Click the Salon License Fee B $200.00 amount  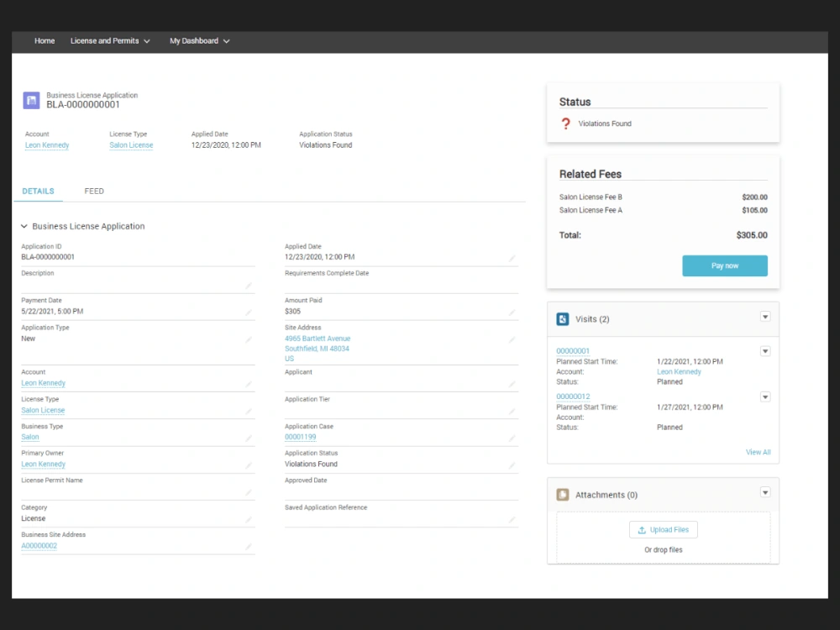point(754,197)
